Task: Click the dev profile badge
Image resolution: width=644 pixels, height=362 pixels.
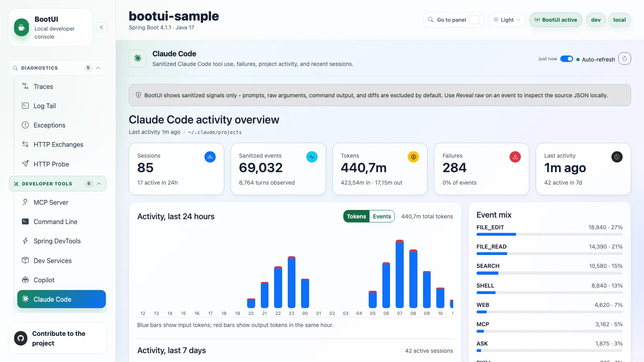Action: tap(596, 20)
